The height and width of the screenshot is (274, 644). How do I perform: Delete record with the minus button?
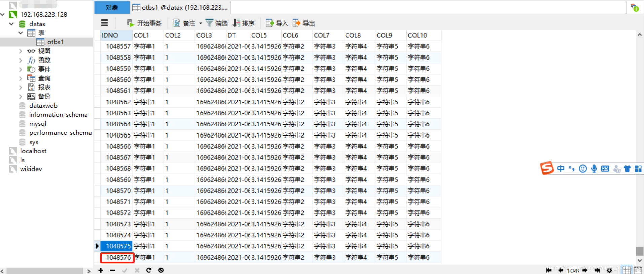tap(112, 270)
